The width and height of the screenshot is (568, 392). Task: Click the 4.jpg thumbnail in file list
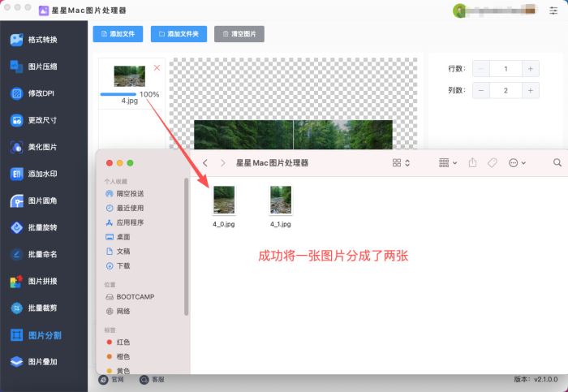pyautogui.click(x=130, y=76)
